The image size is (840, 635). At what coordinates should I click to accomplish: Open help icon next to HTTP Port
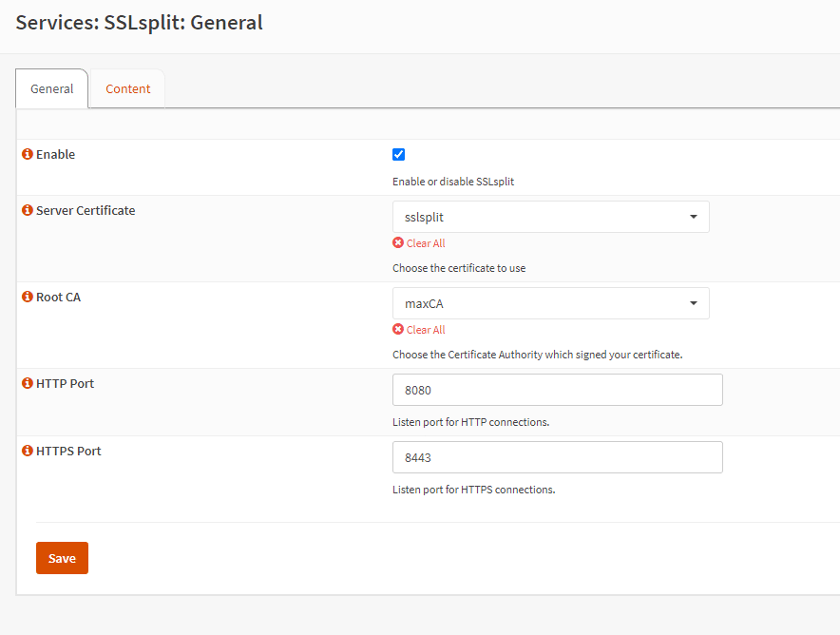(28, 383)
